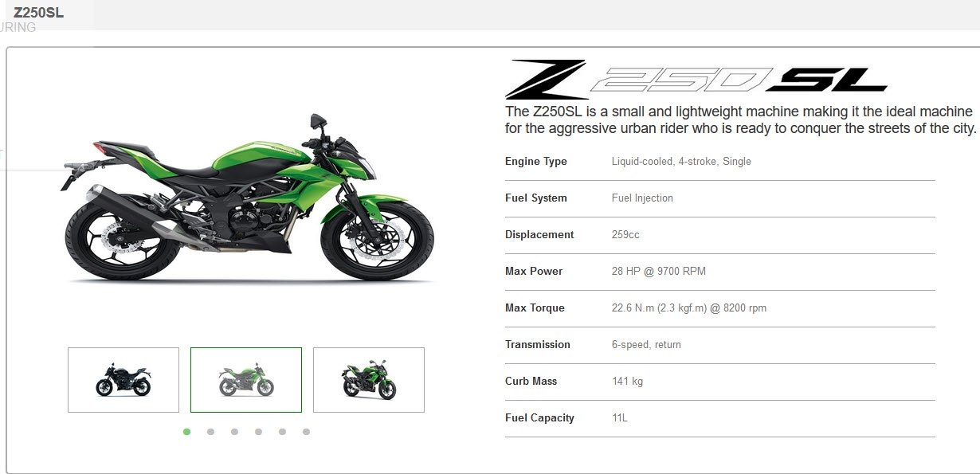
Task: Select the fifth carousel dot
Action: pos(283,432)
